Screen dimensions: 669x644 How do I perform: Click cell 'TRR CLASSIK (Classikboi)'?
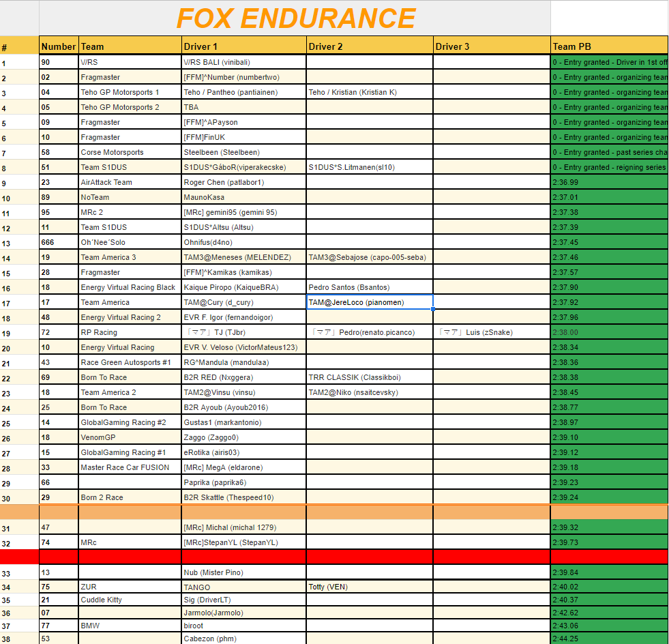[370, 377]
